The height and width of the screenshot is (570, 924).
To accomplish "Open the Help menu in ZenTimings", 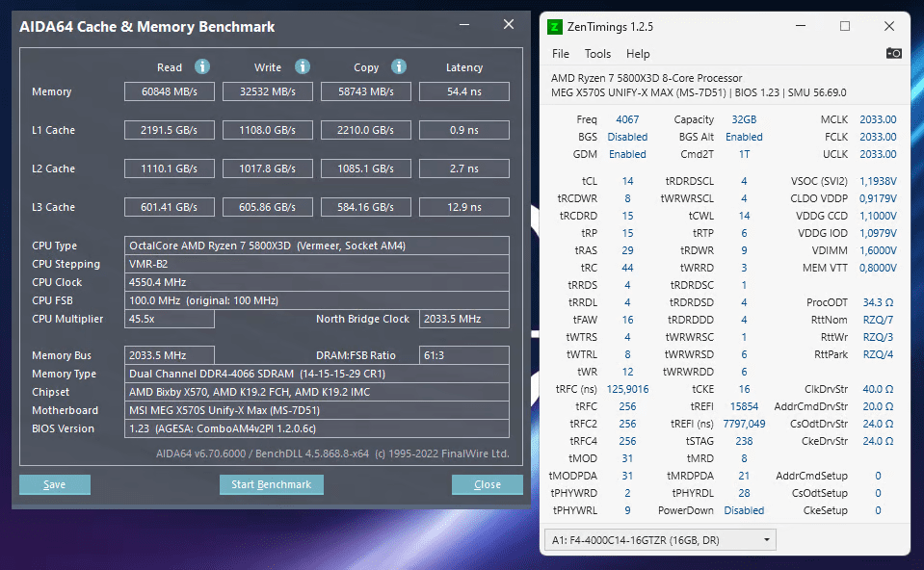I will pyautogui.click(x=638, y=54).
